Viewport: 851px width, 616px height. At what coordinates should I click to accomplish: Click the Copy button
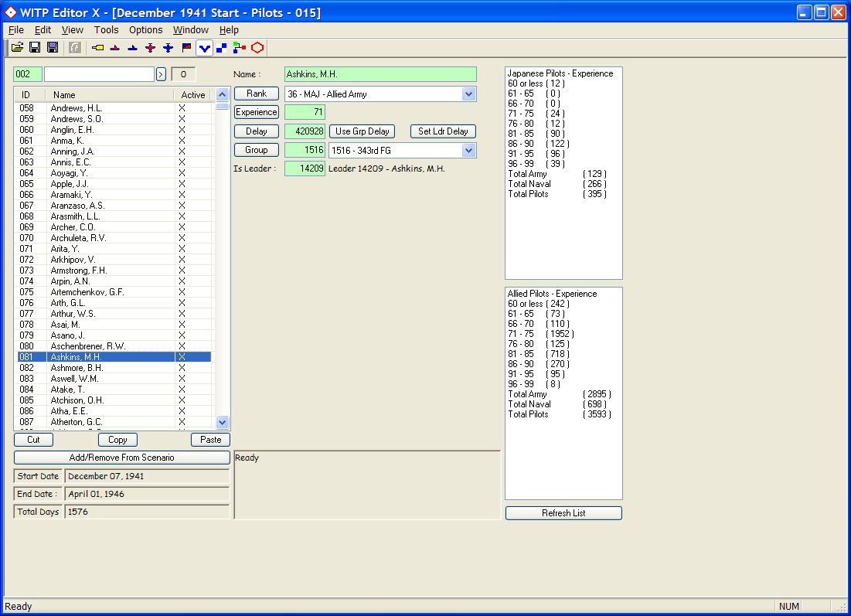(x=117, y=440)
